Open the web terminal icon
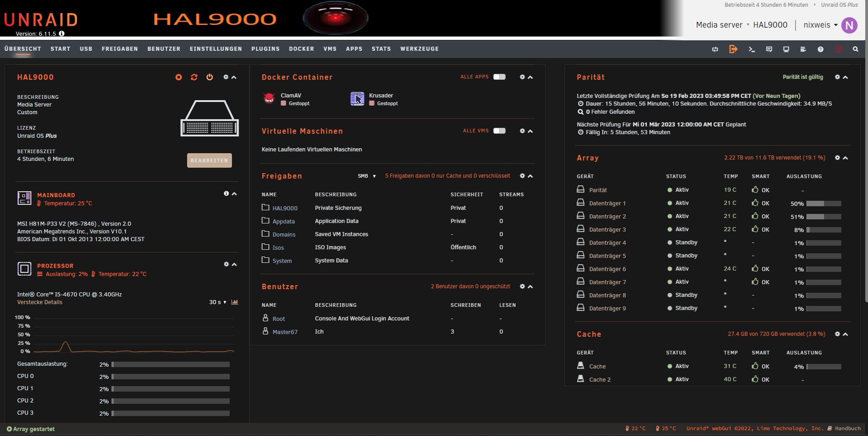868x436 pixels. pyautogui.click(x=752, y=49)
